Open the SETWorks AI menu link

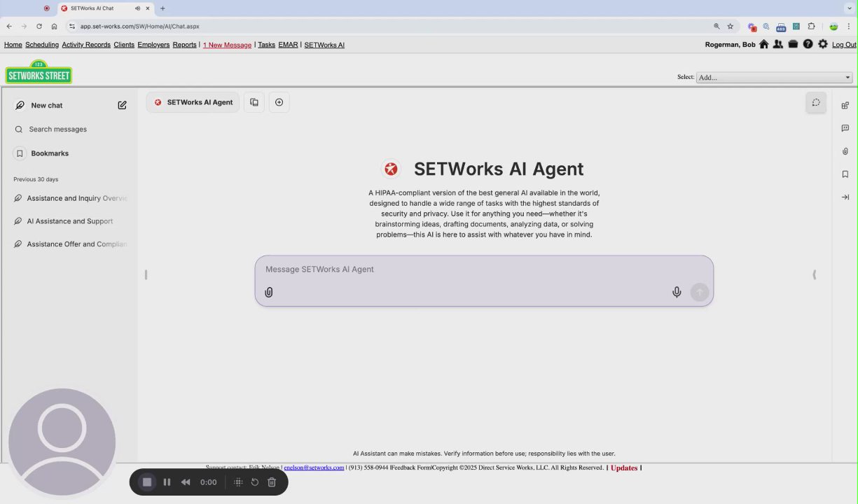click(x=324, y=45)
